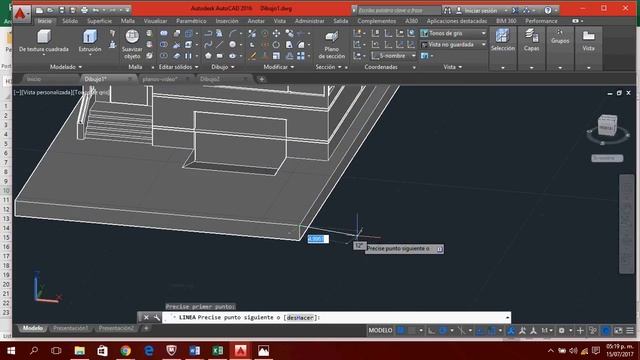
Task: Click the 'Suavizar objeto' mesh tool
Action: click(x=132, y=44)
